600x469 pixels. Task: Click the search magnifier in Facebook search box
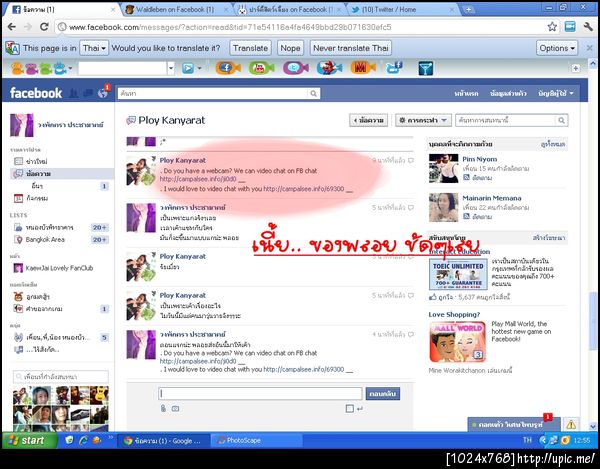point(313,93)
